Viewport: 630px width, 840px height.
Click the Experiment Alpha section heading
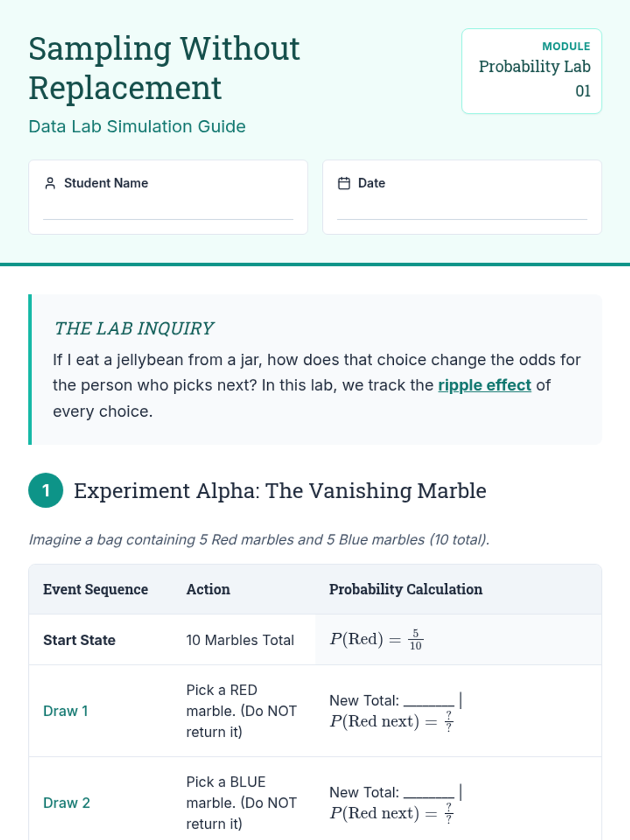click(x=280, y=491)
